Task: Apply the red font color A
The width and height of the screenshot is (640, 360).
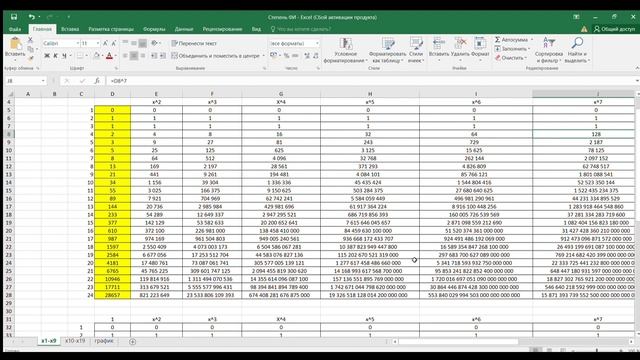Action: 109,56
